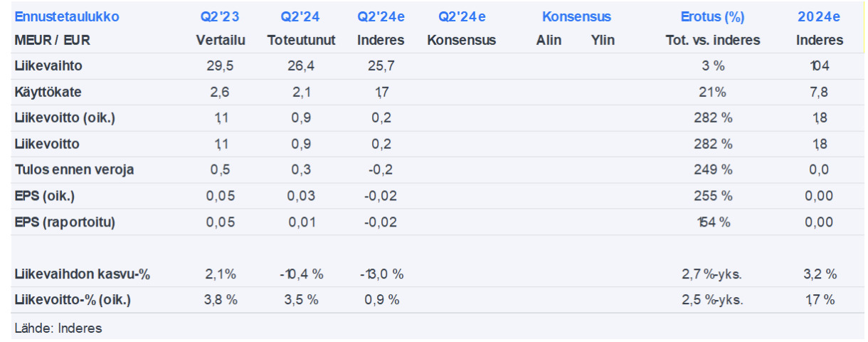Click the Ennustetaulukko table title
The image size is (868, 342).
(67, 16)
